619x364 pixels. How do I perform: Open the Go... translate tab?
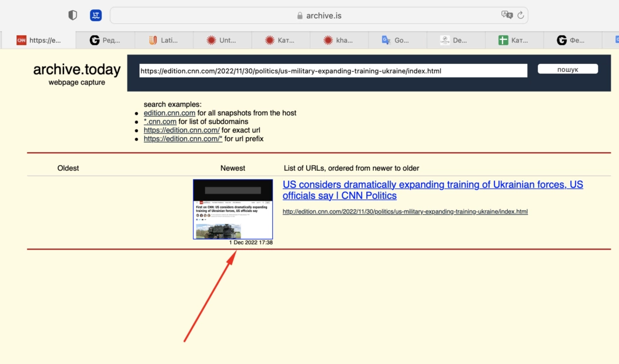coord(397,40)
